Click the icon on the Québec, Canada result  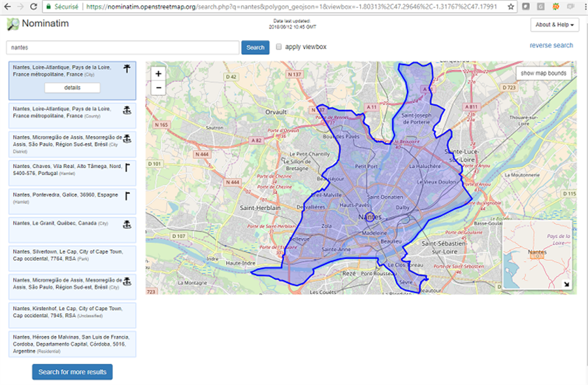[127, 224]
